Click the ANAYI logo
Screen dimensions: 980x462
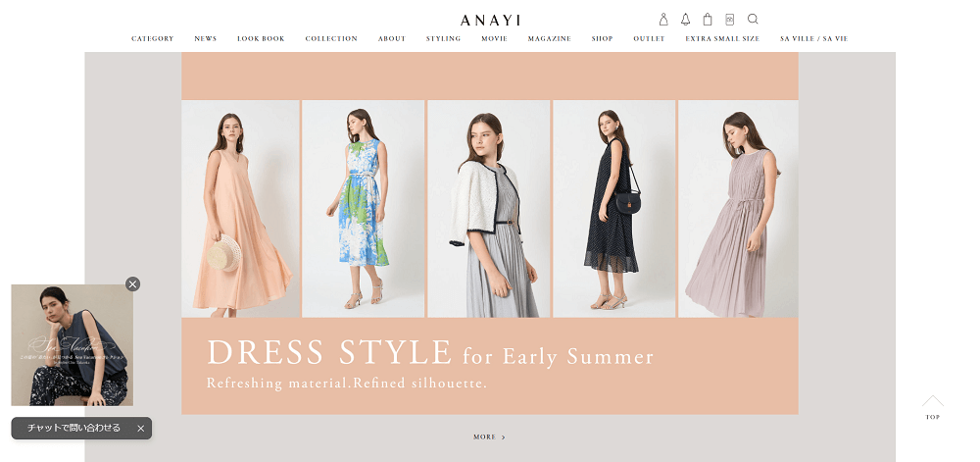pos(491,20)
